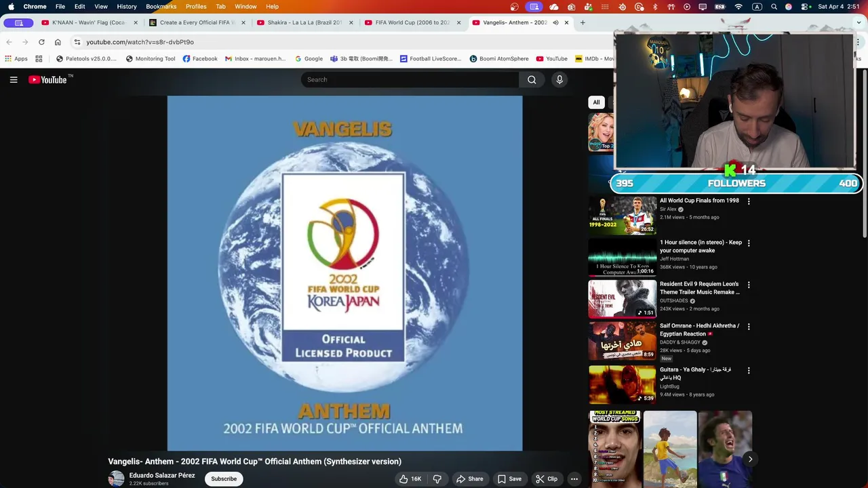The height and width of the screenshot is (488, 868).
Task: Open Most Streamed World Cup Songs short
Action: click(614, 449)
